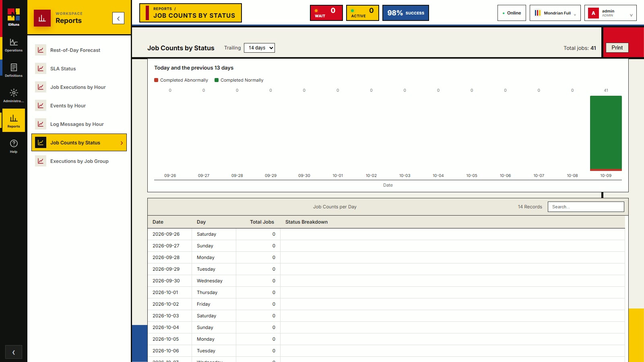Viewport: 644px width, 362px height.
Task: Click the Job Counts by Status icon
Action: [41, 143]
